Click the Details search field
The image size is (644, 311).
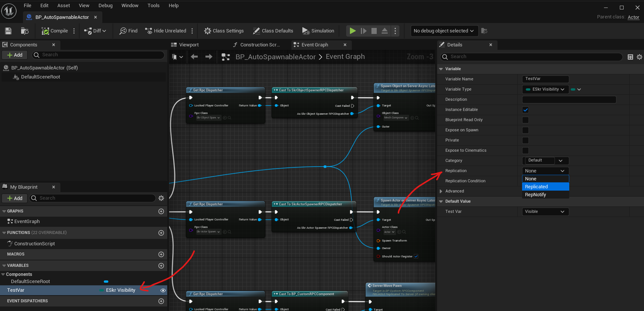(532, 57)
